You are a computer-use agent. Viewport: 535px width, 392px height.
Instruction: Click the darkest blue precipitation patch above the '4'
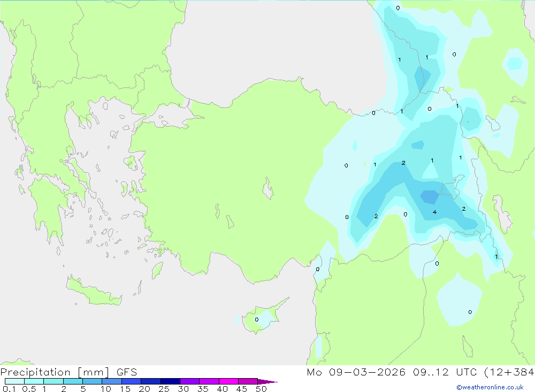430,197
